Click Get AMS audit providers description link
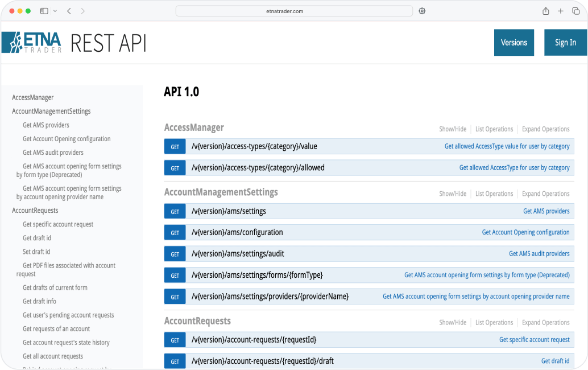 click(539, 254)
